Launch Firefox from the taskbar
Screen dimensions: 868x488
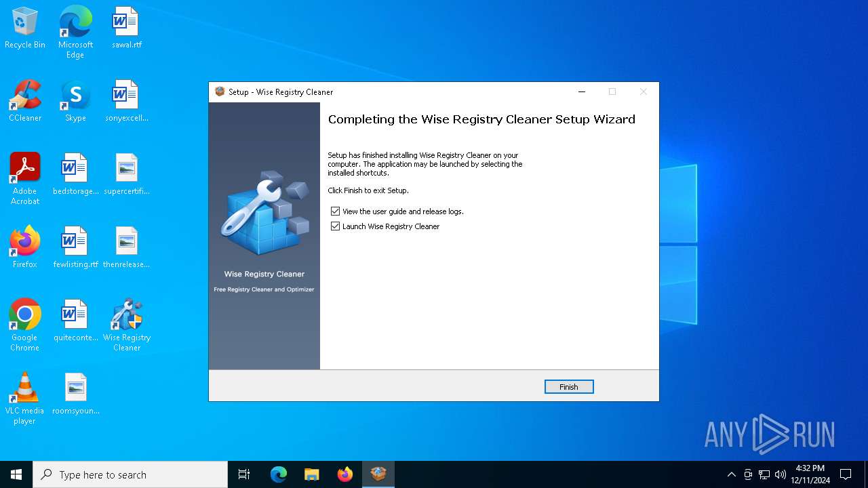[345, 474]
